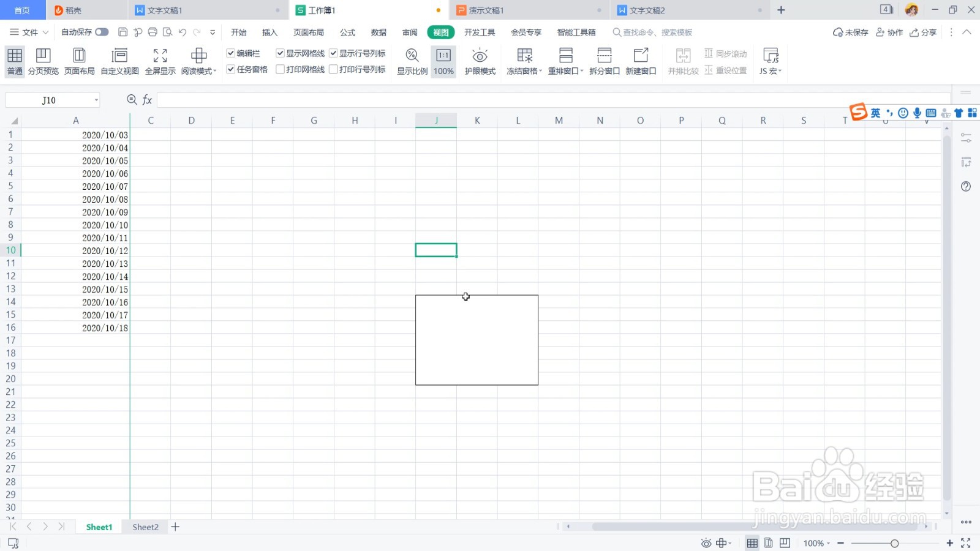This screenshot has height=551, width=980.
Task: Undo the last action
Action: pyautogui.click(x=182, y=32)
